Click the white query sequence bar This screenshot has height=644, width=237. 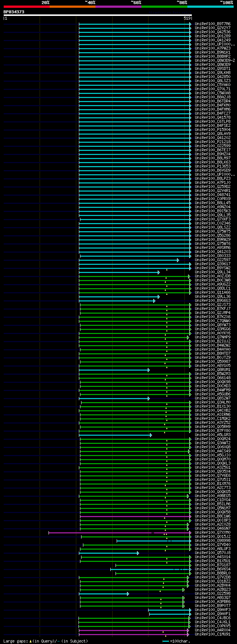click(x=98, y=15)
